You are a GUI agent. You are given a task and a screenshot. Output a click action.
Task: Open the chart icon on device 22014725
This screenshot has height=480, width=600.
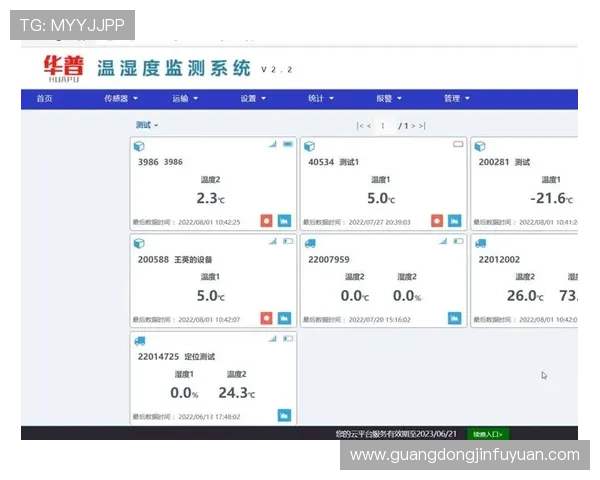tap(284, 415)
